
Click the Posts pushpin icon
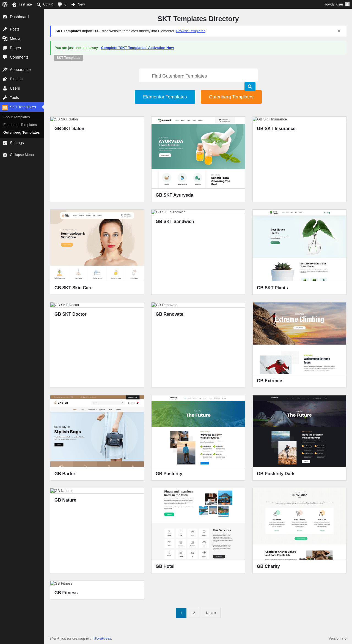pyautogui.click(x=5, y=29)
